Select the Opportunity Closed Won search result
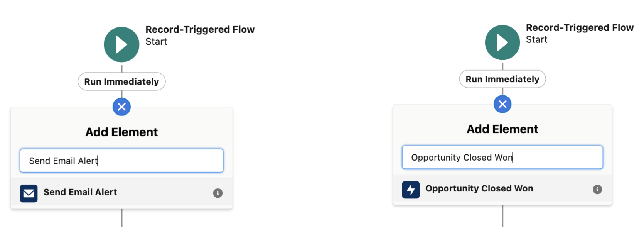 [x=479, y=189]
